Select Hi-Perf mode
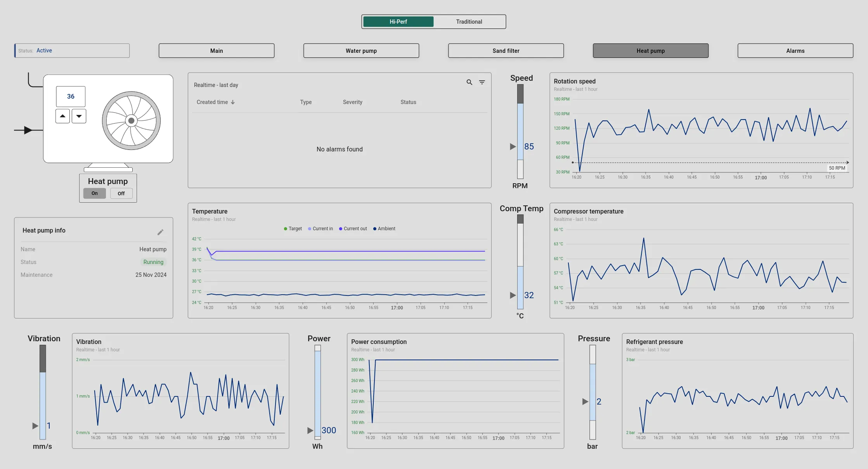The image size is (868, 469). coord(398,22)
